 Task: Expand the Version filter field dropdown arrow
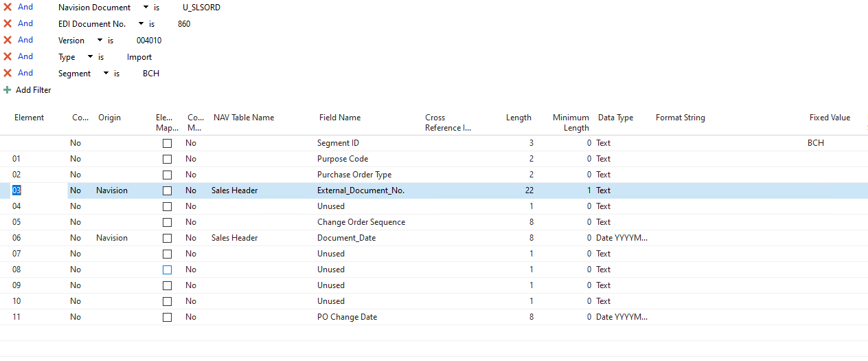(x=100, y=41)
